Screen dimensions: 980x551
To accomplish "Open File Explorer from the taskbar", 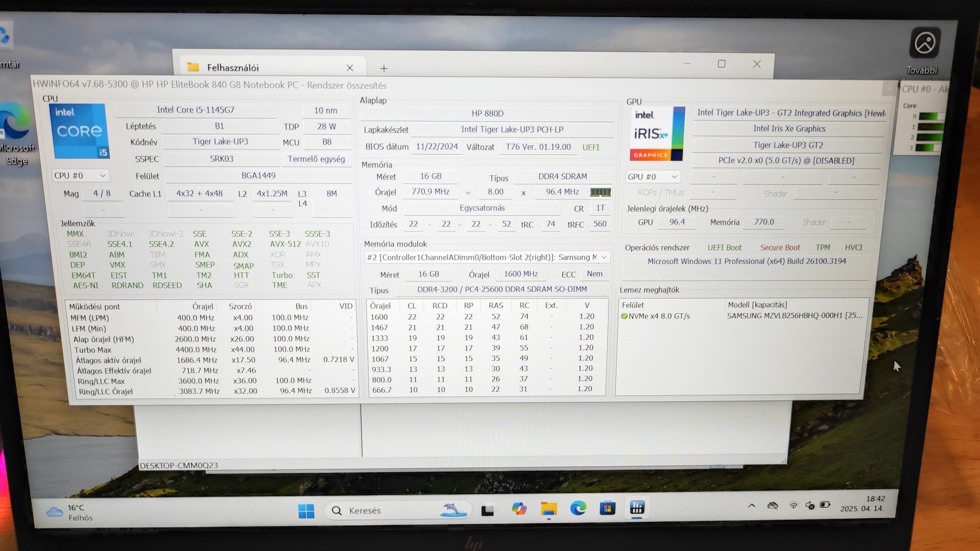I will click(548, 509).
